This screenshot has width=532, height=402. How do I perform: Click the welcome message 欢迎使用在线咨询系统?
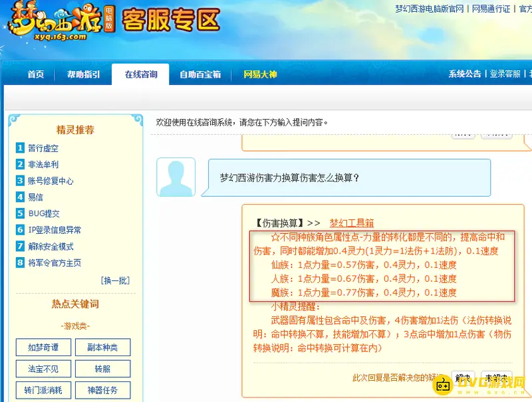click(x=242, y=122)
